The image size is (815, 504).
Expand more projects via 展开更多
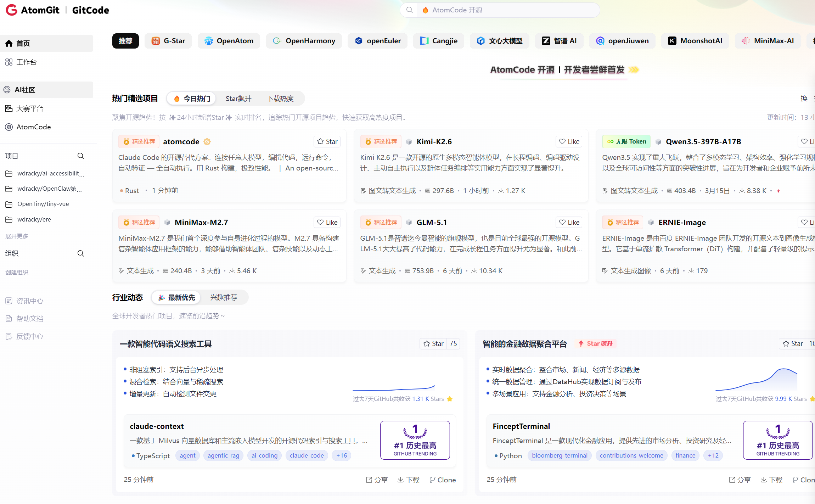click(17, 236)
